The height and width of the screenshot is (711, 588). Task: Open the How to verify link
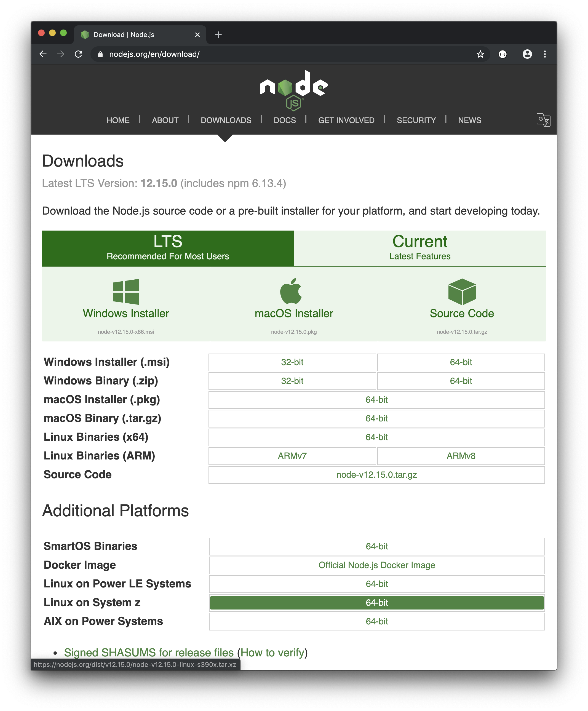point(272,653)
